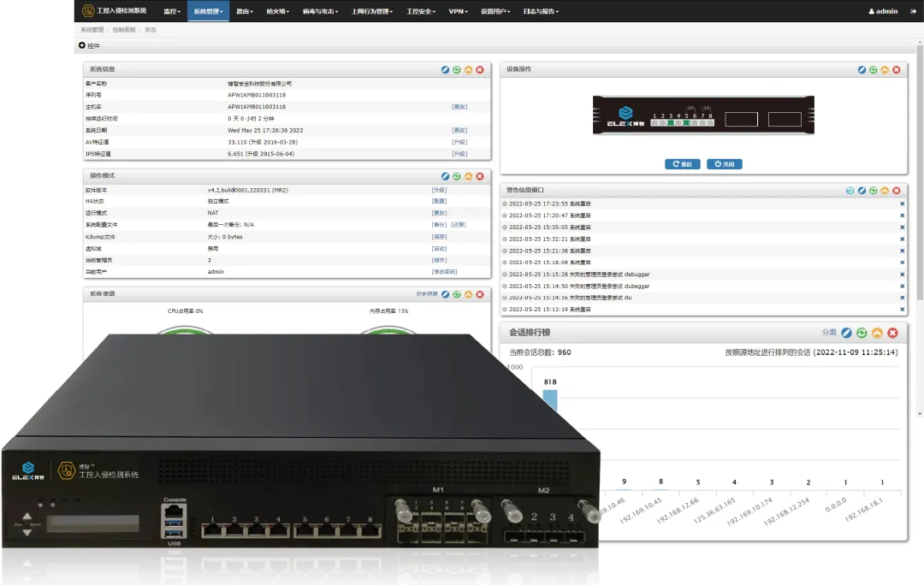Click the 工控入侵检测系统 logo in the navbar

click(x=115, y=10)
